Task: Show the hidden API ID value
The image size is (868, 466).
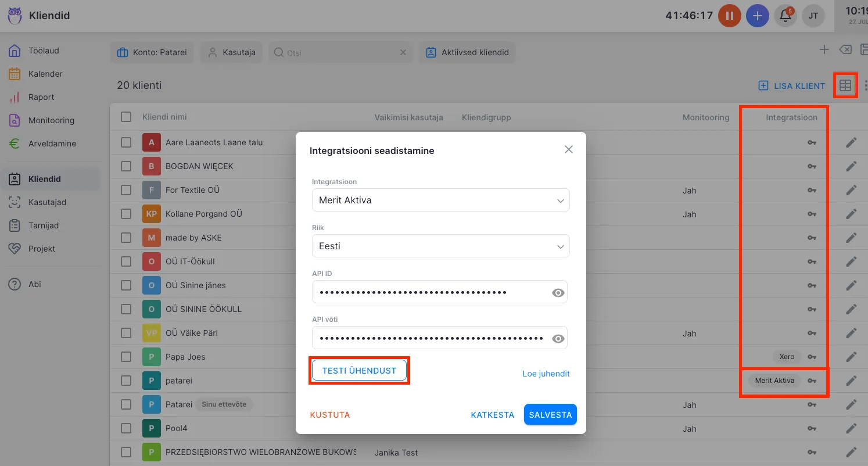Action: tap(558, 293)
